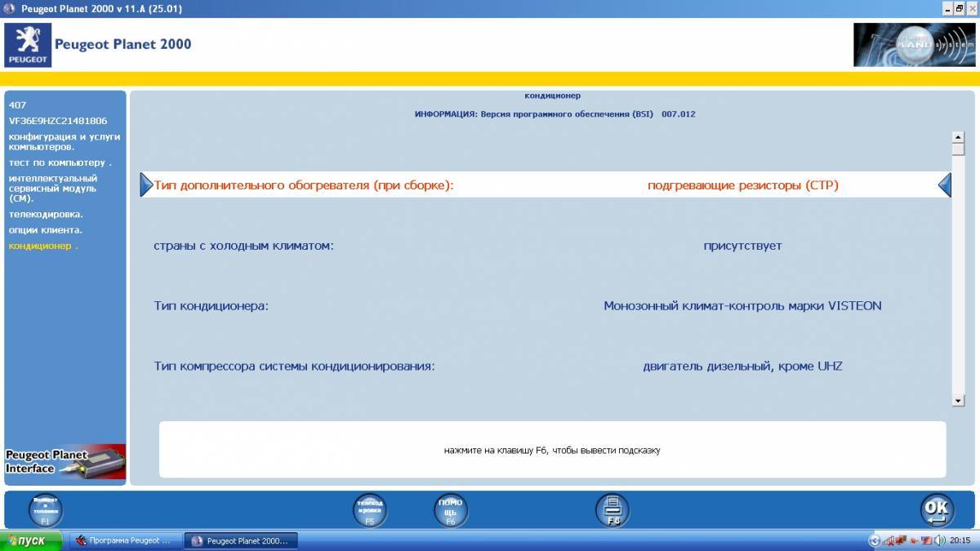
Task: Open help using the ПОМОЩЬ F6 icon
Action: tap(451, 509)
